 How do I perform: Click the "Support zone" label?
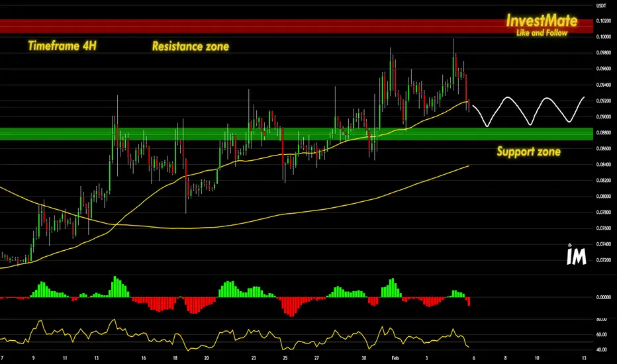click(528, 152)
